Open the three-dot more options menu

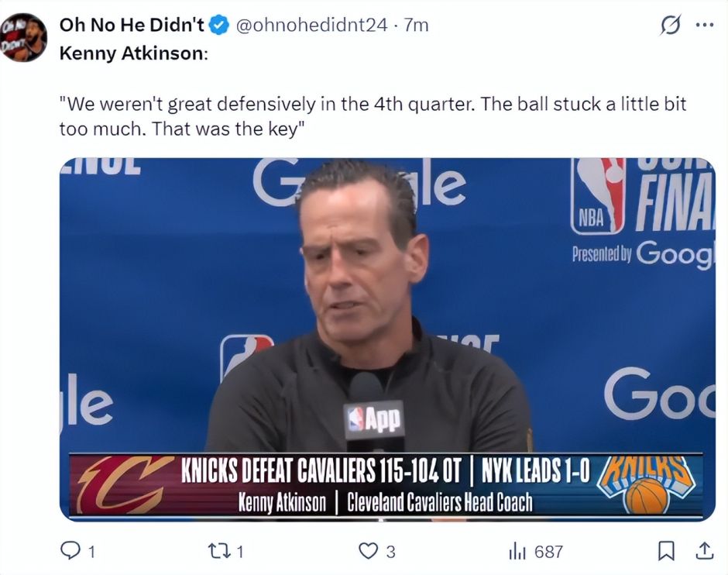pos(704,25)
